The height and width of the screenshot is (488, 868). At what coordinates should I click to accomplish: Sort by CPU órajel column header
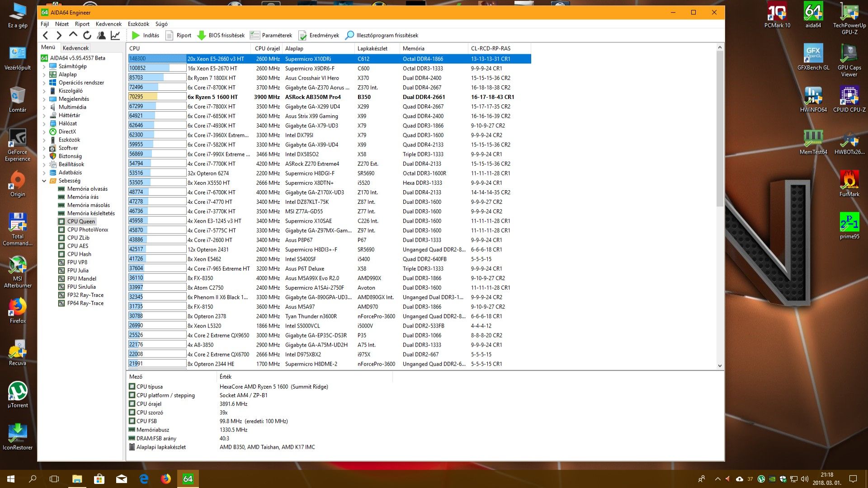coord(267,48)
